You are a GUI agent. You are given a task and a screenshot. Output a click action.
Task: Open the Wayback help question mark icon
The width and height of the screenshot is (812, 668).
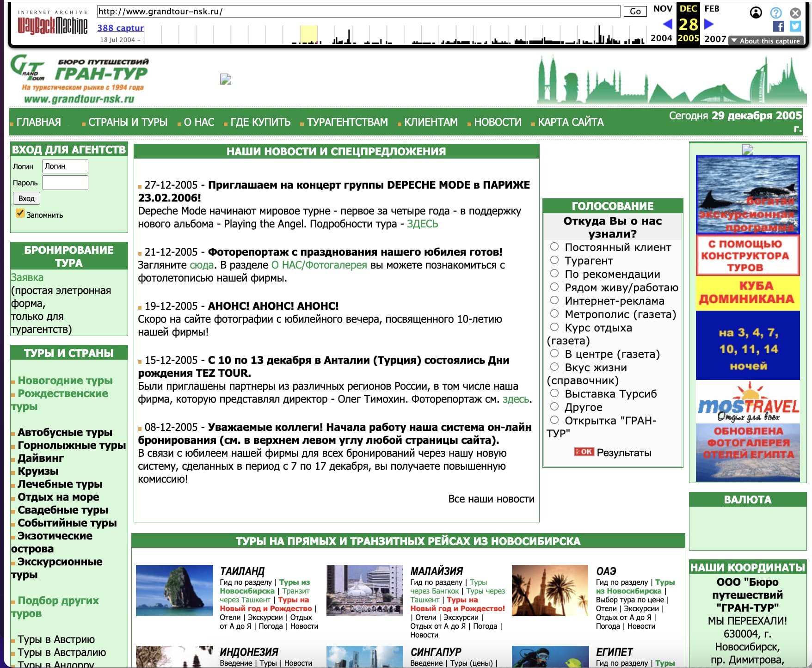[775, 12]
